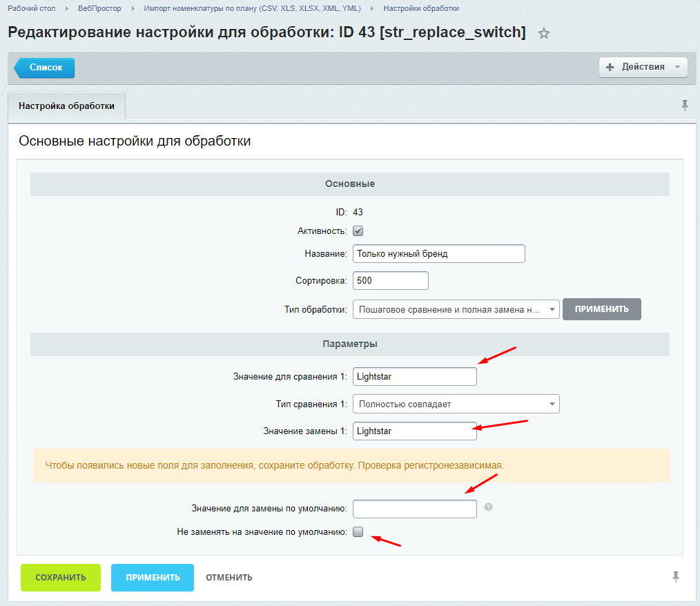Image resolution: width=700 pixels, height=606 pixels.
Task: Open Импорт номенклатуры по плану breadcrumb
Action: click(x=252, y=8)
